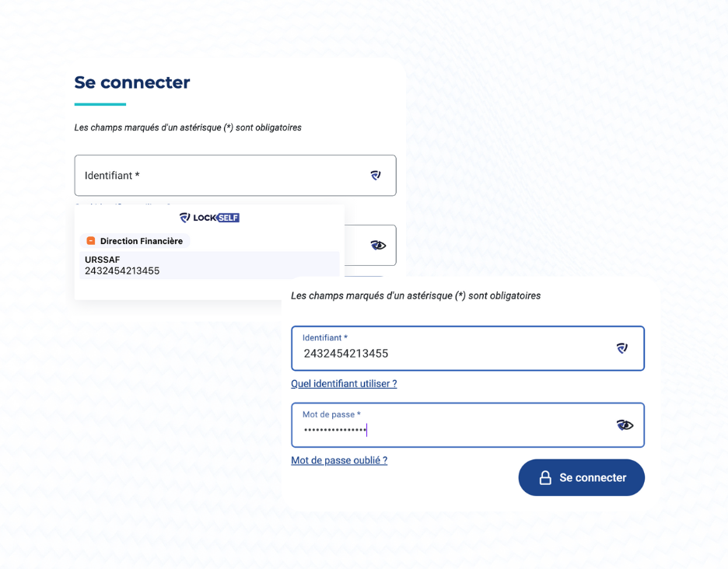This screenshot has width=728, height=569.
Task: Click the "Mot de passe *" field label
Action: (331, 414)
